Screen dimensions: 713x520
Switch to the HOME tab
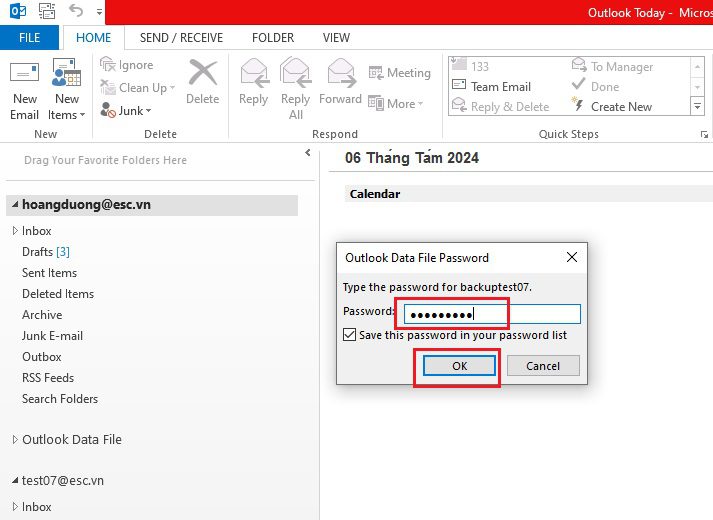coord(93,37)
